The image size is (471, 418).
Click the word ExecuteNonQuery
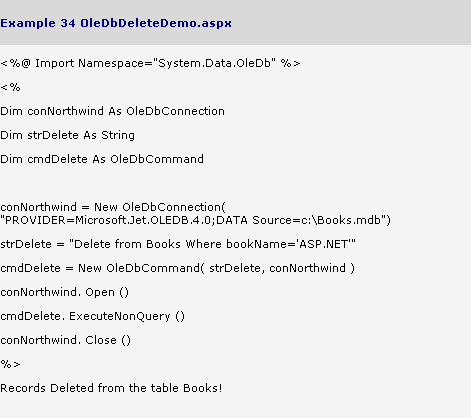tap(120, 316)
